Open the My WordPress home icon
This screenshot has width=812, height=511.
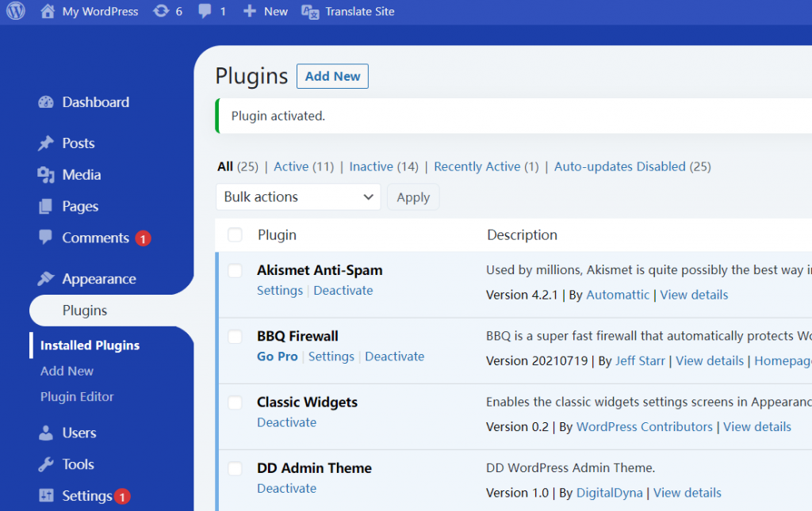click(x=48, y=11)
